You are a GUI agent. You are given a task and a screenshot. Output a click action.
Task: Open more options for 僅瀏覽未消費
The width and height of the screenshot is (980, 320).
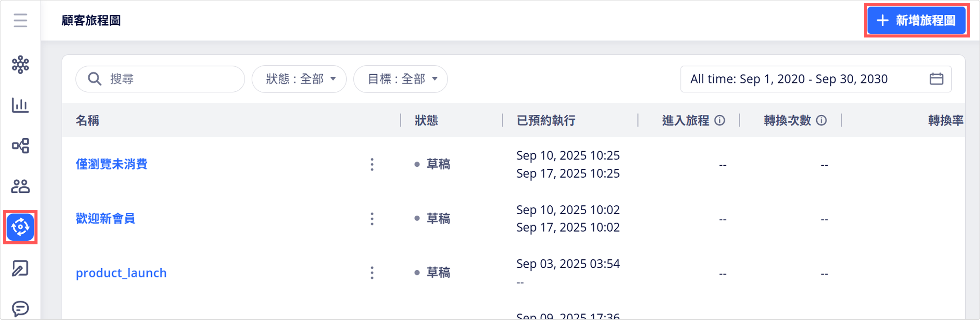pos(372,164)
